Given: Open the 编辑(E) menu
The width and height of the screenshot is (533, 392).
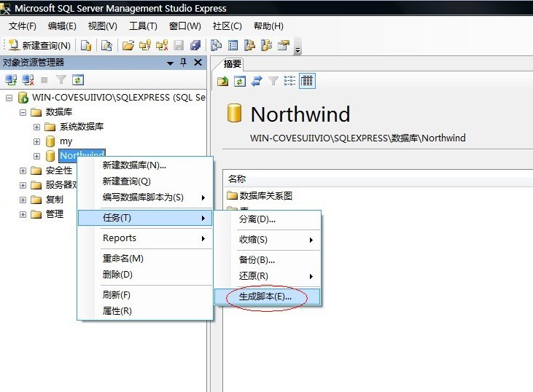Looking at the screenshot, I should [x=62, y=26].
